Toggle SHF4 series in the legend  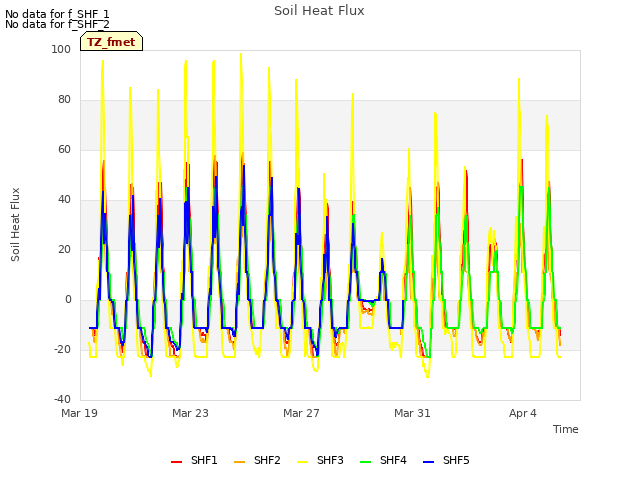(383, 460)
